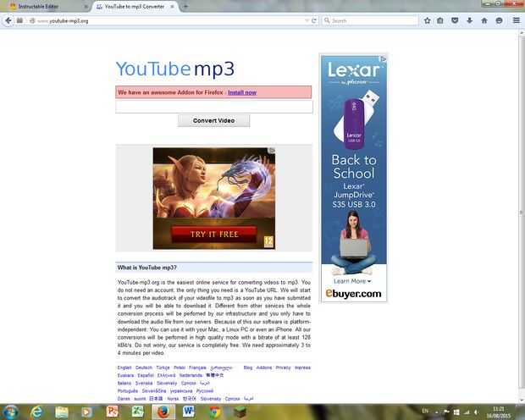The height and width of the screenshot is (420, 525).
Task: Launch Google Chrome from the taskbar
Action: (214, 412)
